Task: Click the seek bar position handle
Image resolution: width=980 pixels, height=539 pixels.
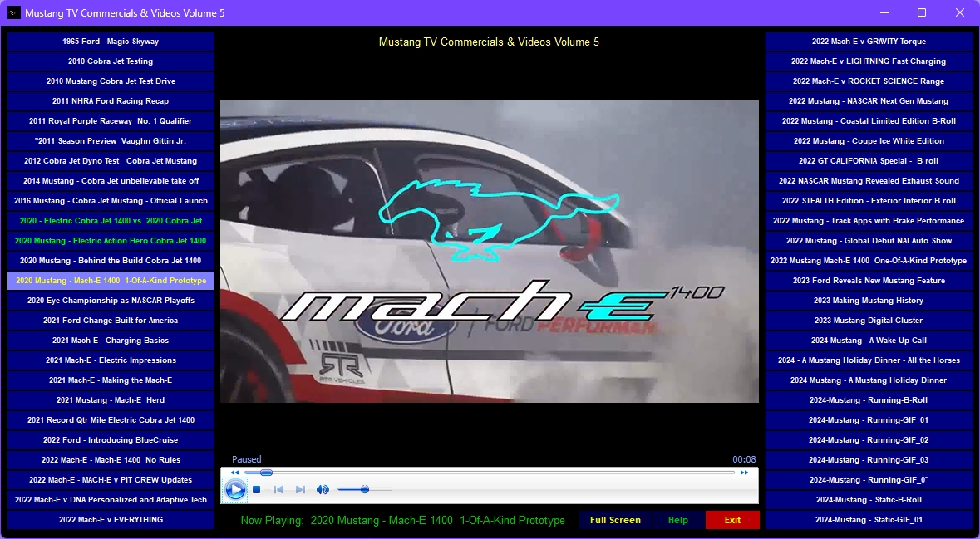Action: click(x=266, y=473)
